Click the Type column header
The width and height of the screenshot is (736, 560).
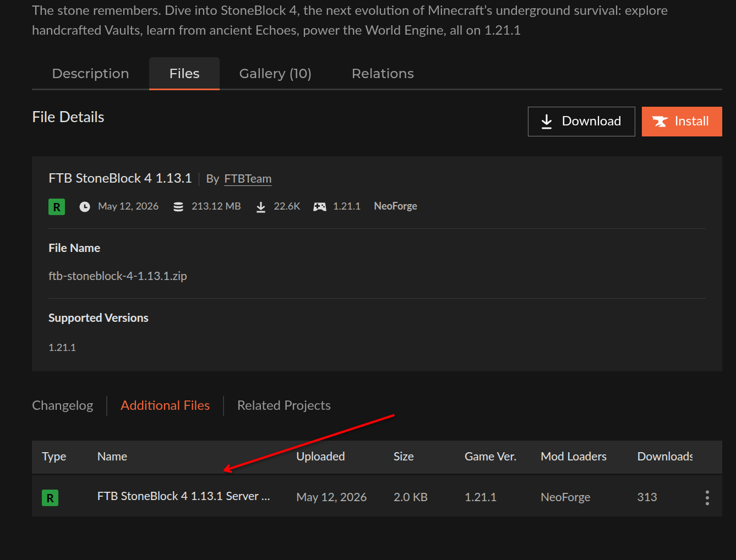click(x=54, y=457)
